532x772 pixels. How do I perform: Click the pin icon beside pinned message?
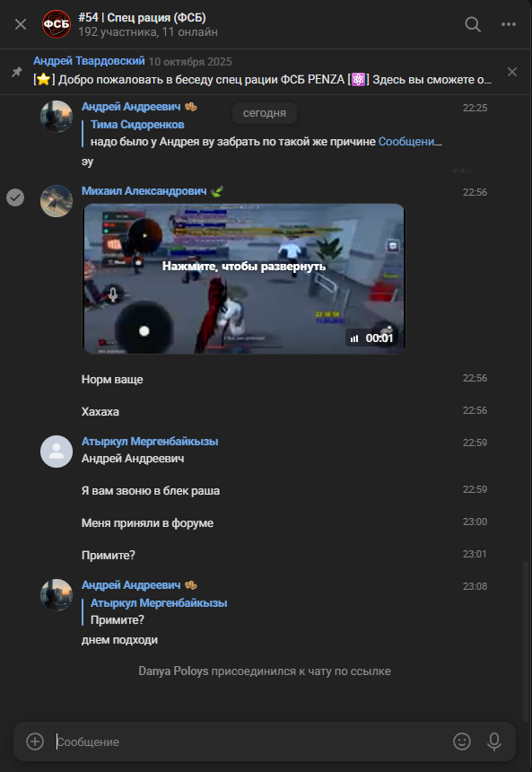[17, 72]
